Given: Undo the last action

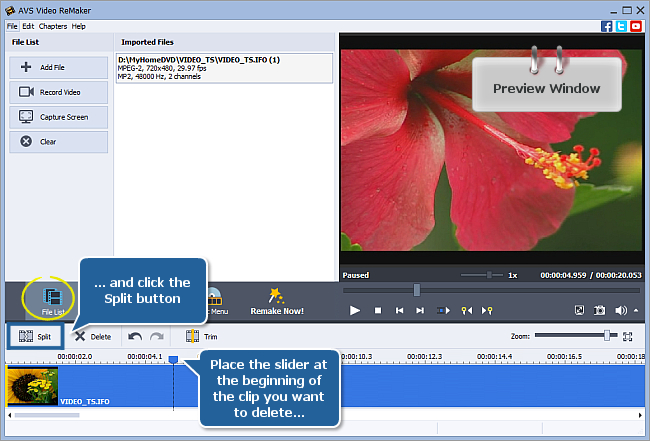Looking at the screenshot, I should point(135,337).
